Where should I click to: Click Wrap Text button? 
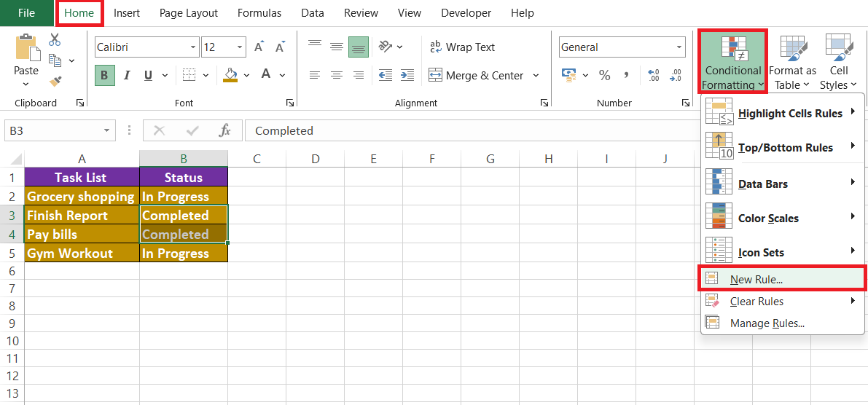point(462,47)
